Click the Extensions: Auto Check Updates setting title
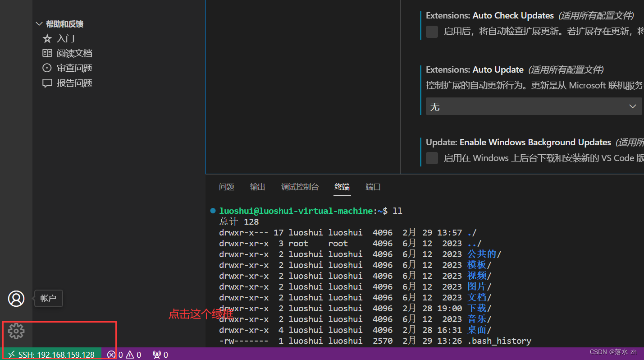This screenshot has width=644, height=360. [x=490, y=15]
